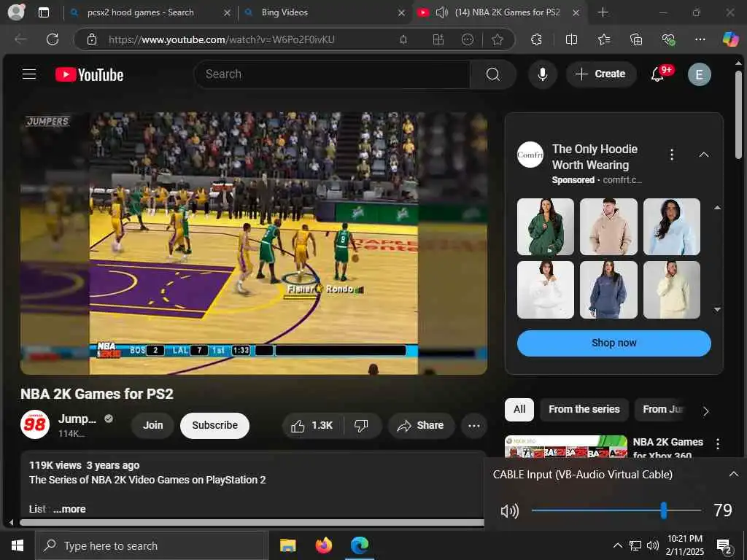
Task: Switch to the pcsx2 hood games tab
Action: (x=150, y=12)
